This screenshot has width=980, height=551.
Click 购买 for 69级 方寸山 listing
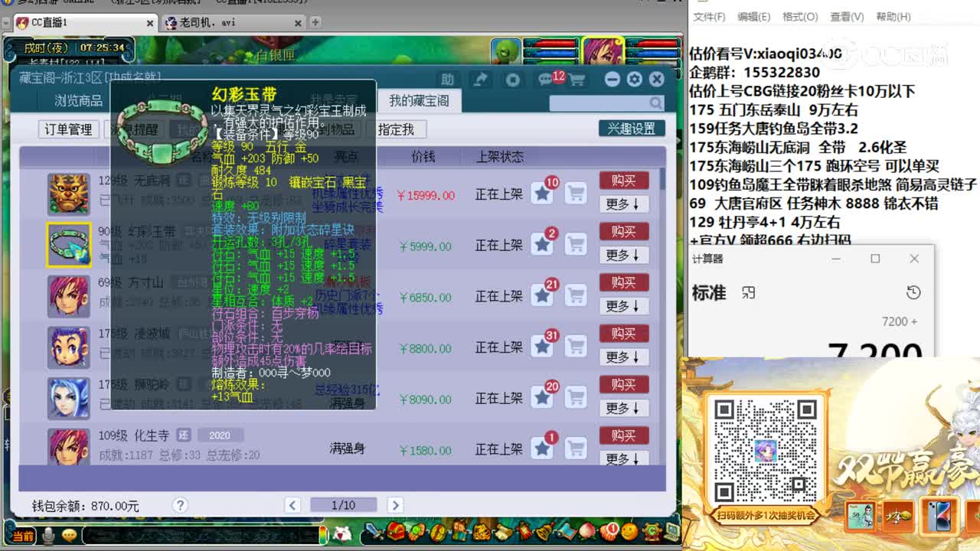624,282
